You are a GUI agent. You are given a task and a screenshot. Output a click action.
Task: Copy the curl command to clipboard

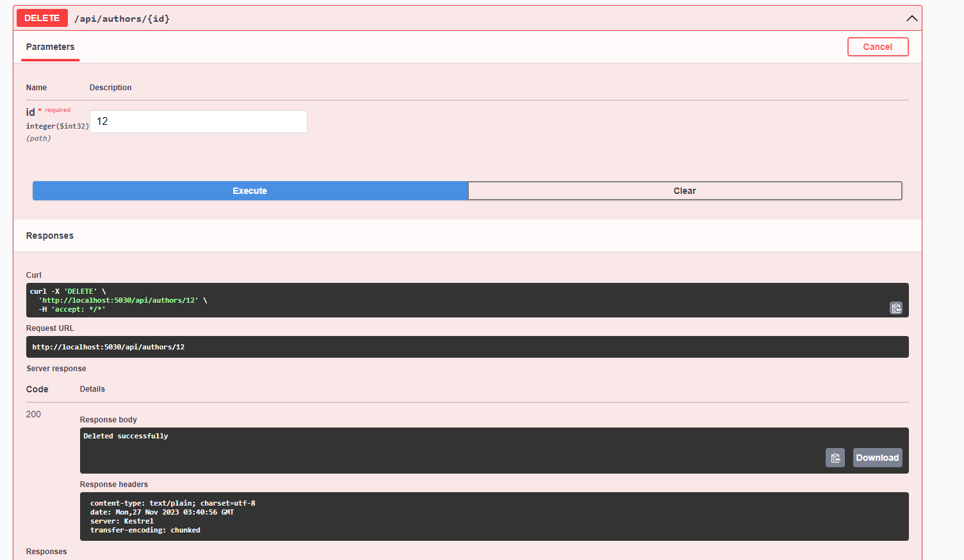pos(895,308)
